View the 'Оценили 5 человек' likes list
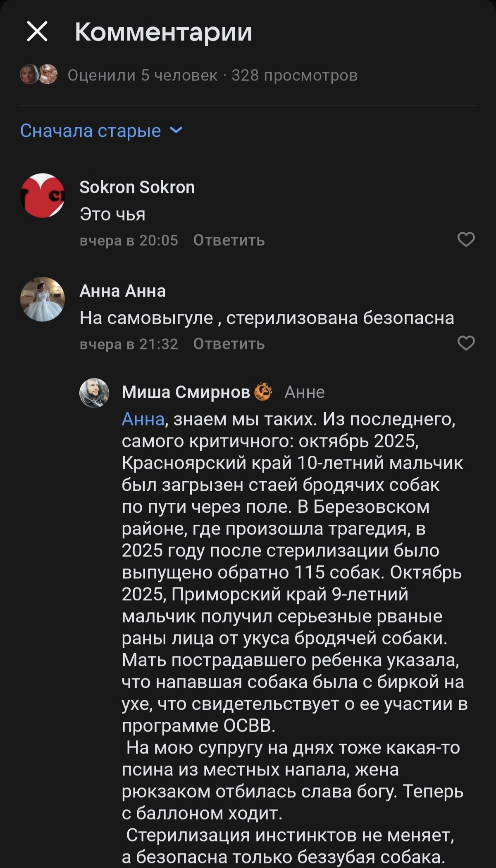496x868 pixels. (142, 75)
